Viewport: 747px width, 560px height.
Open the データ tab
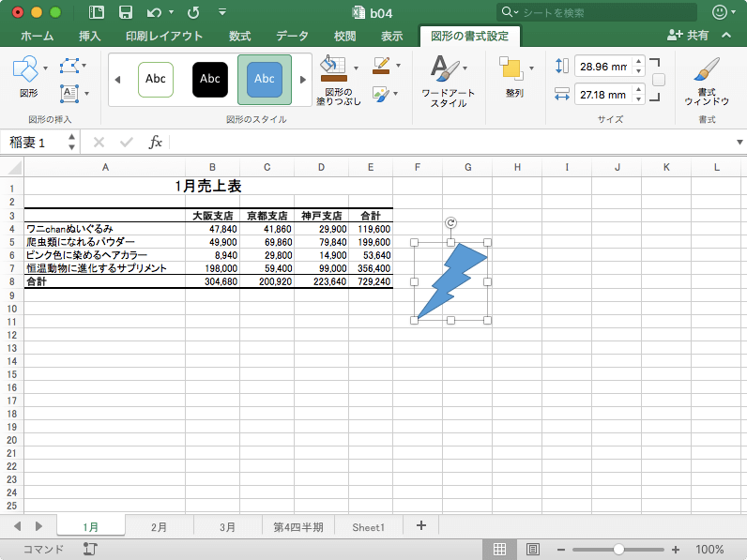(292, 37)
